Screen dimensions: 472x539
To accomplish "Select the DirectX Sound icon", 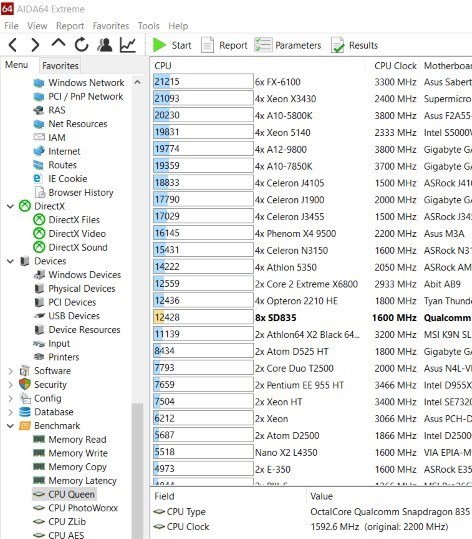I will (39, 247).
